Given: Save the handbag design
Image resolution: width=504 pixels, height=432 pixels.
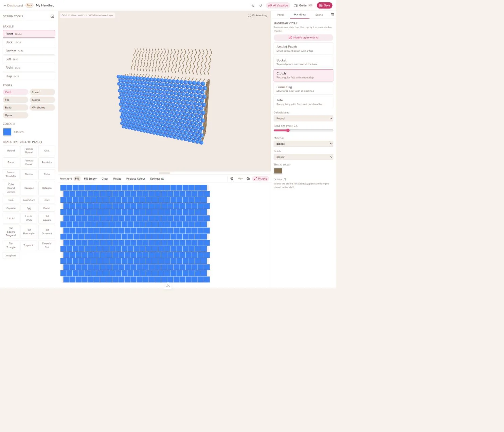Looking at the screenshot, I should click(x=324, y=5).
